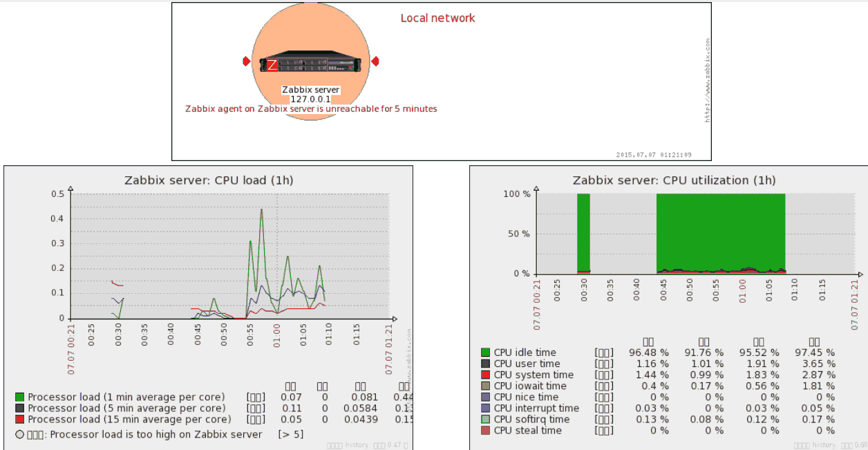This screenshot has width=868, height=450.
Task: Click the 50 % axis label on utilization graph
Action: [520, 234]
